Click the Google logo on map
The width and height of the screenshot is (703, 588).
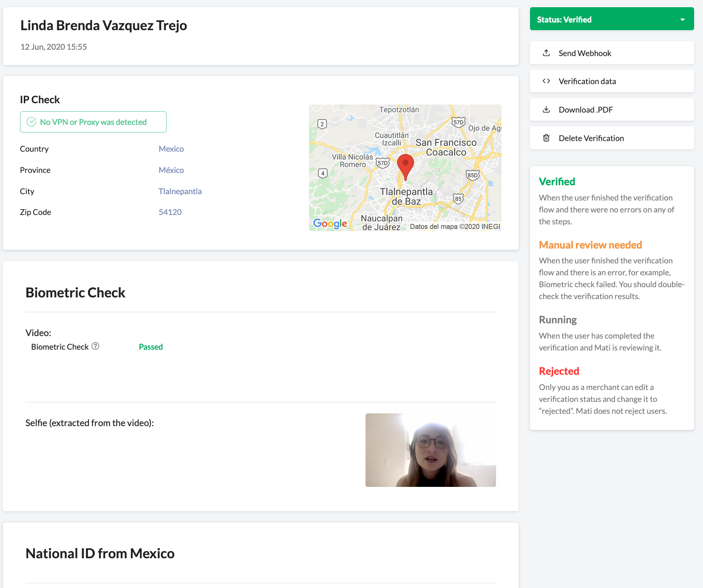click(x=330, y=223)
